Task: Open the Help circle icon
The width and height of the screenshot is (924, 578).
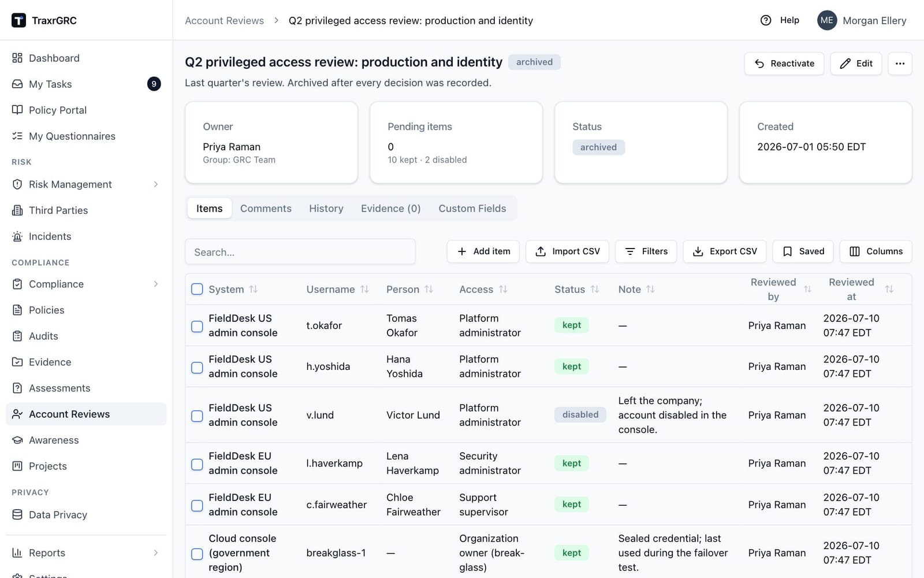Action: coord(766,20)
